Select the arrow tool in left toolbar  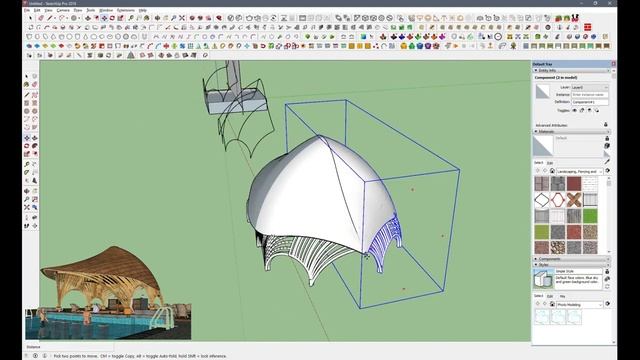[x=27, y=76]
